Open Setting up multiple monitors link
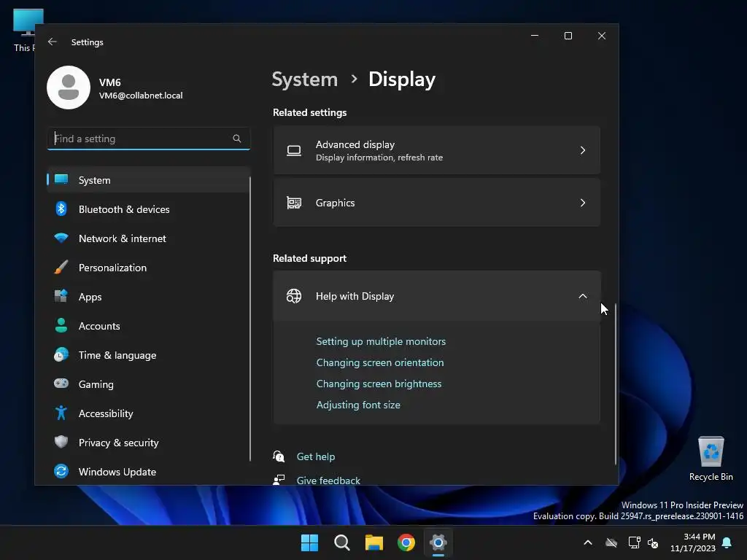This screenshot has width=747, height=560. coord(381,341)
